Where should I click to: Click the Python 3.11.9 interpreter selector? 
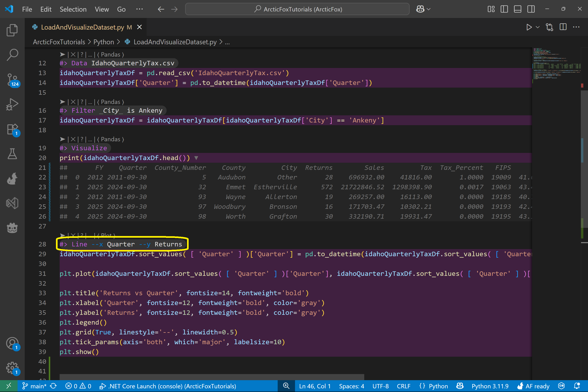(490, 386)
